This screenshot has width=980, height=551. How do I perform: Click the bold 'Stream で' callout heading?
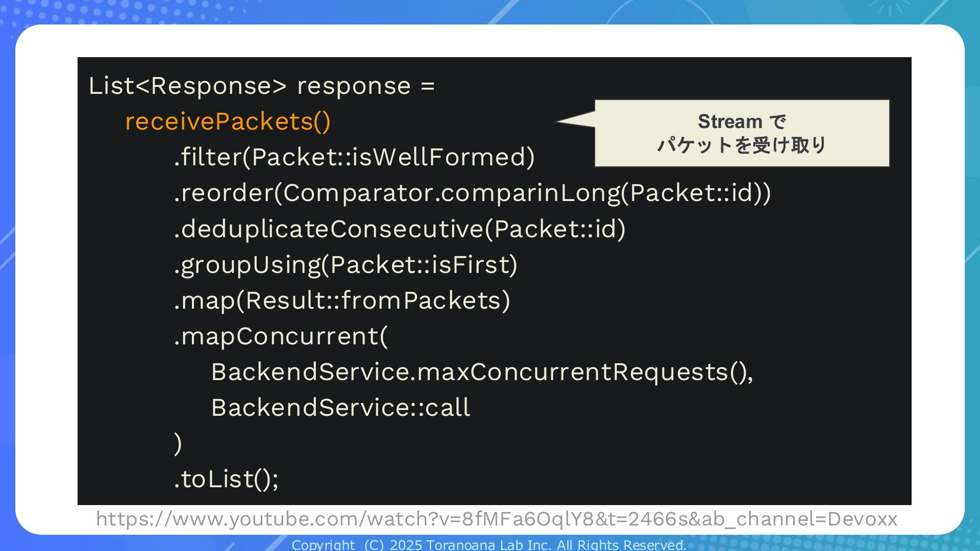[742, 122]
